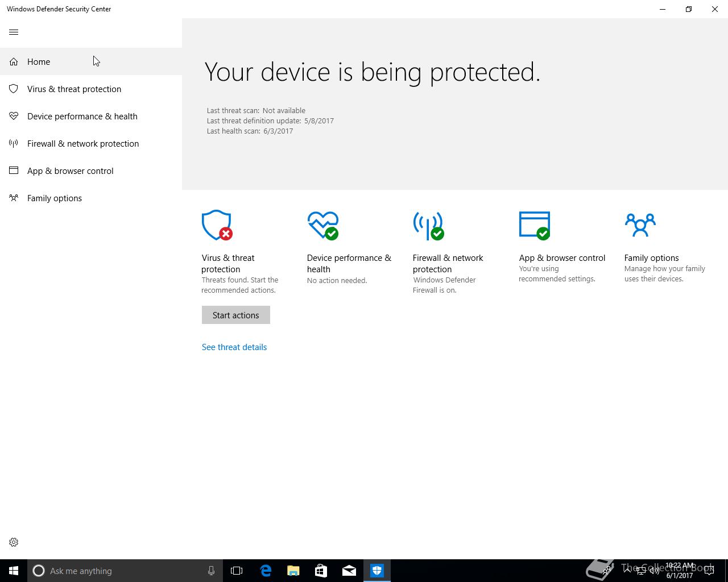The width and height of the screenshot is (728, 582).
Task: Click the shield icon next to Virus & threat protection in sidebar
Action: pos(14,89)
